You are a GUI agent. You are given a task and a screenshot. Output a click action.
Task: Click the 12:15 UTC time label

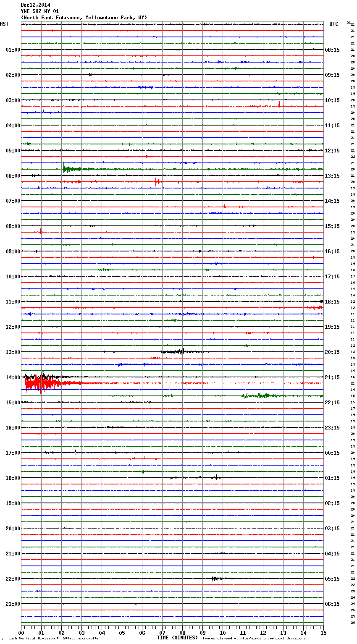332,151
